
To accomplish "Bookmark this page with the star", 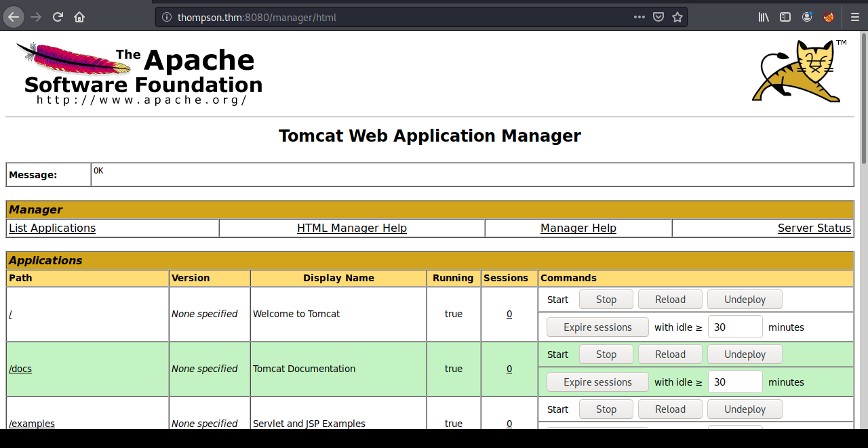I will [677, 17].
